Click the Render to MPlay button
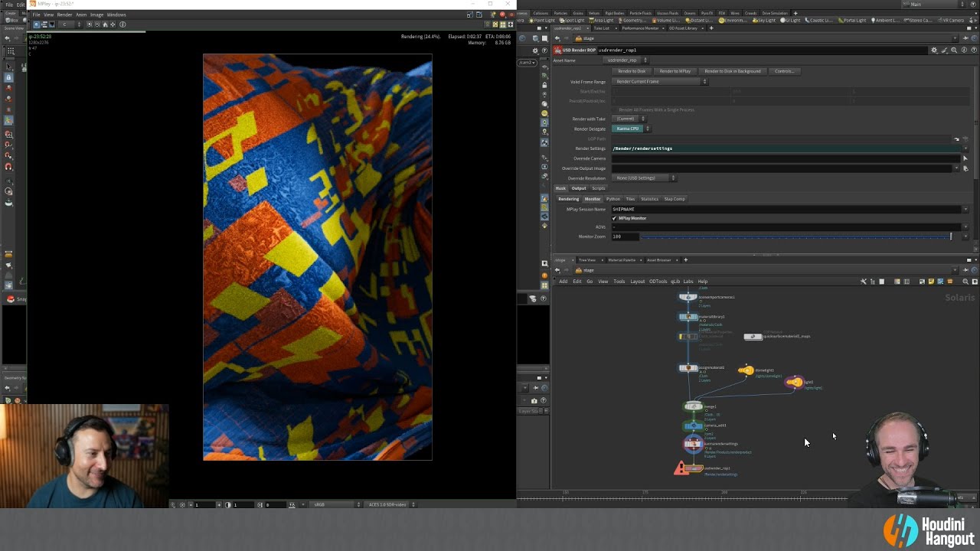Image resolution: width=980 pixels, height=551 pixels. (x=675, y=71)
